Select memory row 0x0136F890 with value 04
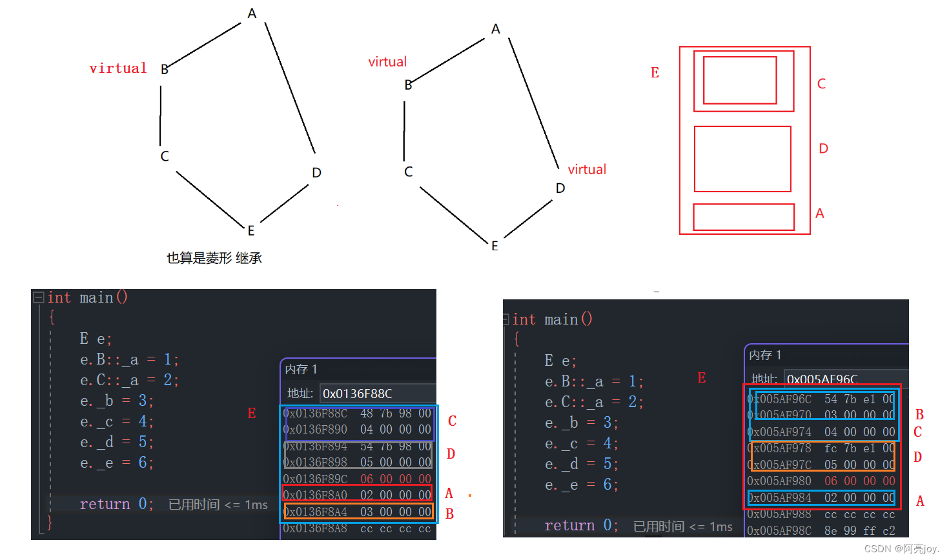 358,430
